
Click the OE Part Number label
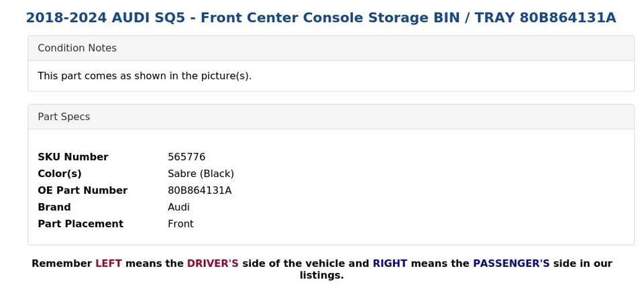[x=83, y=190]
